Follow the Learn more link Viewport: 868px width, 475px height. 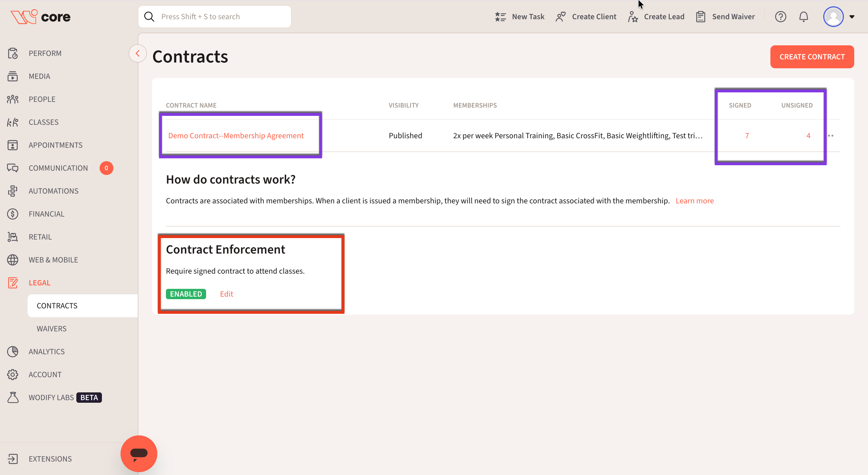694,200
